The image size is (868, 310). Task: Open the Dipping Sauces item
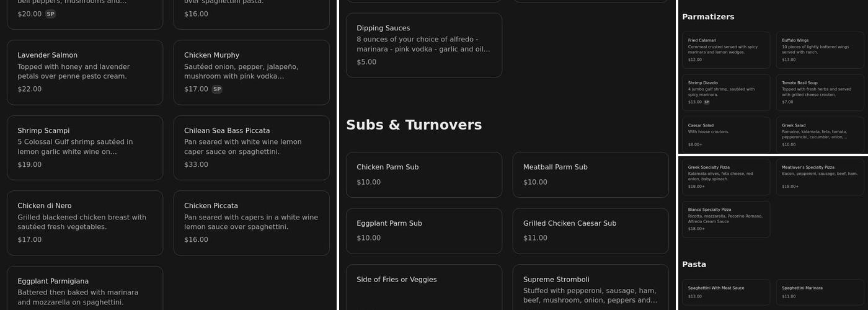[x=423, y=45]
